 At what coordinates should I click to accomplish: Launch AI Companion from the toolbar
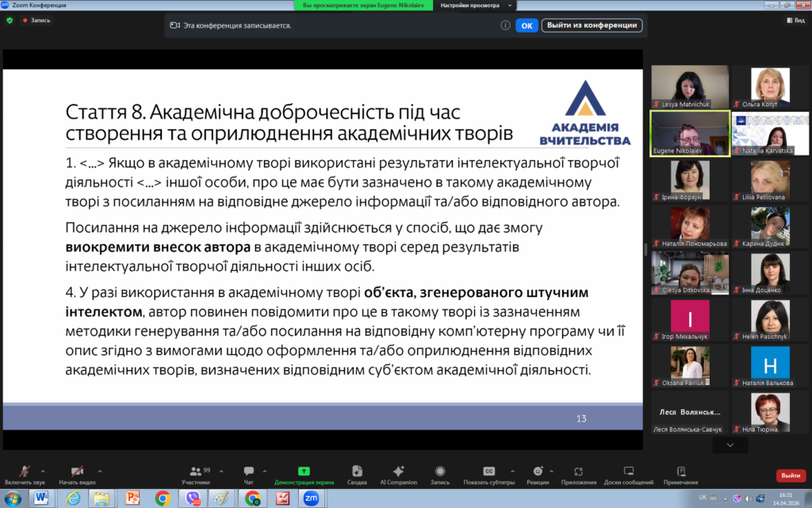[x=398, y=471]
